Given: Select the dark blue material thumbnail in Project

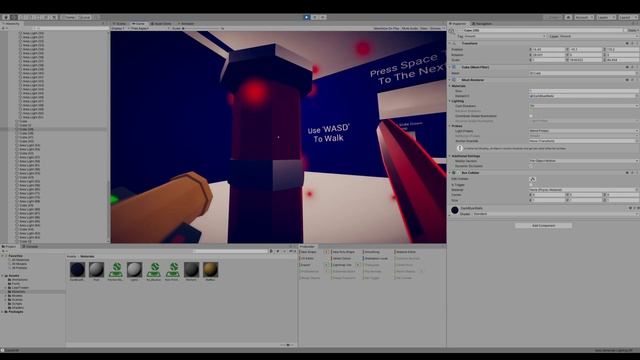Looking at the screenshot, I should (x=77, y=270).
